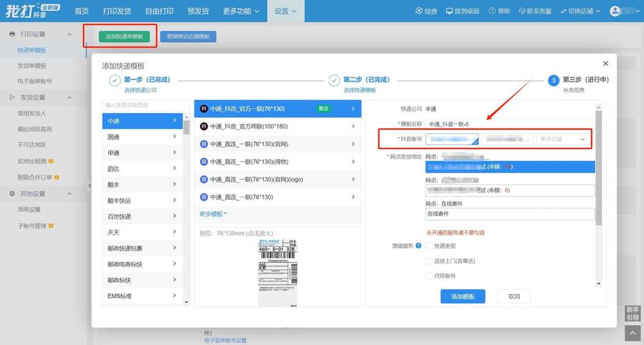Click 添加快递单模板 green button
The image size is (644, 345).
click(124, 37)
